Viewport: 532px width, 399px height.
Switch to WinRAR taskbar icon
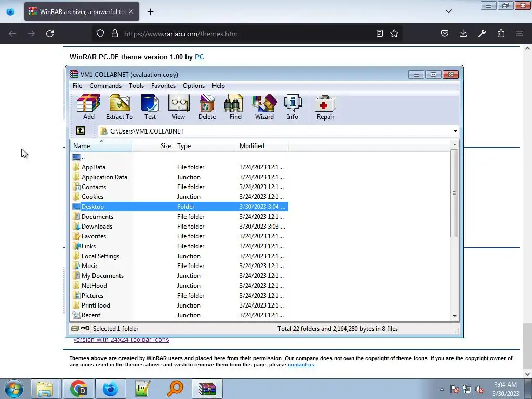tap(207, 389)
